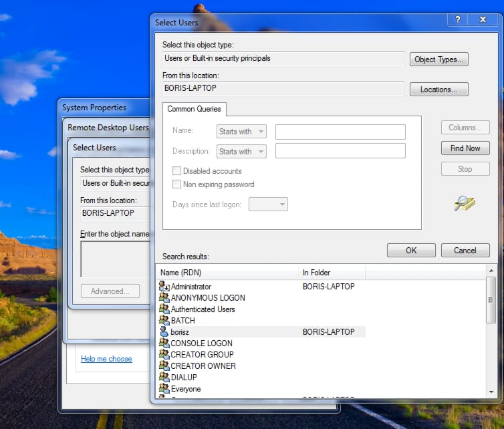Enable the Disabled accounts checkbox

click(x=177, y=171)
